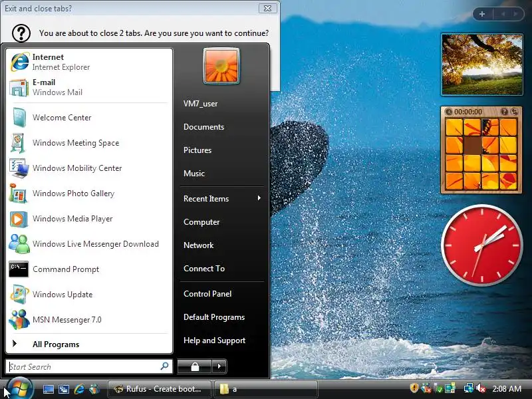Launch Windows Photo Gallery

coord(89,194)
